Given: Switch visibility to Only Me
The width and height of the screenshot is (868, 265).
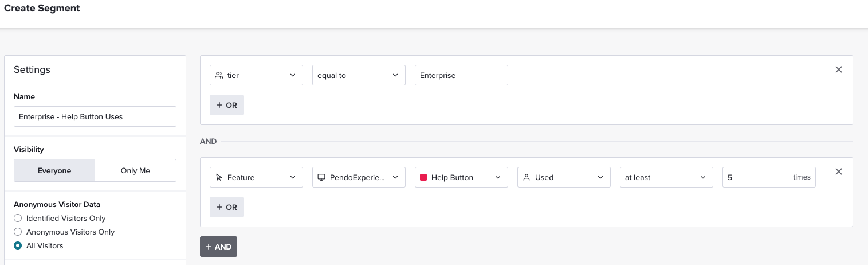Looking at the screenshot, I should pos(135,170).
